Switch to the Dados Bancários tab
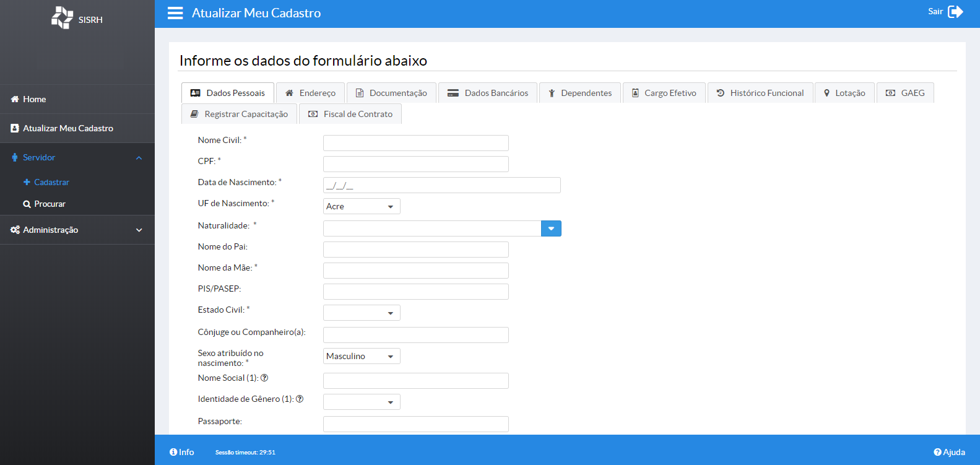The image size is (980, 465). coord(488,93)
